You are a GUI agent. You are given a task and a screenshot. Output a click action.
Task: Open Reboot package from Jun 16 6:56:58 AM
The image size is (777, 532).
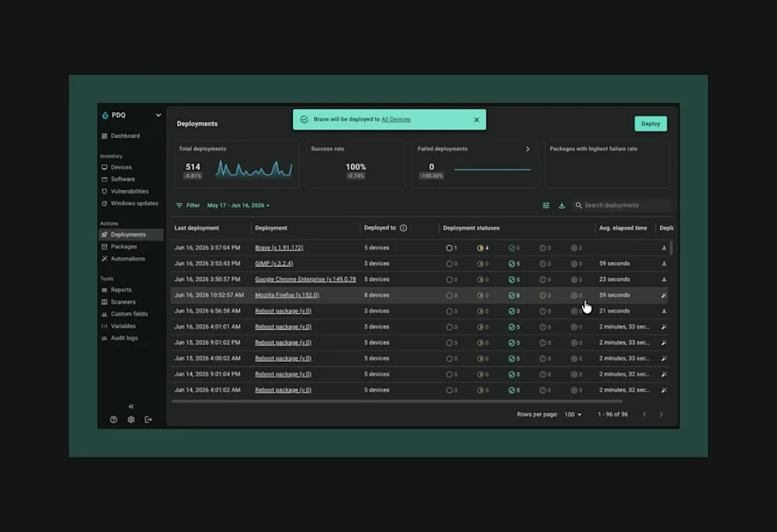pos(283,311)
